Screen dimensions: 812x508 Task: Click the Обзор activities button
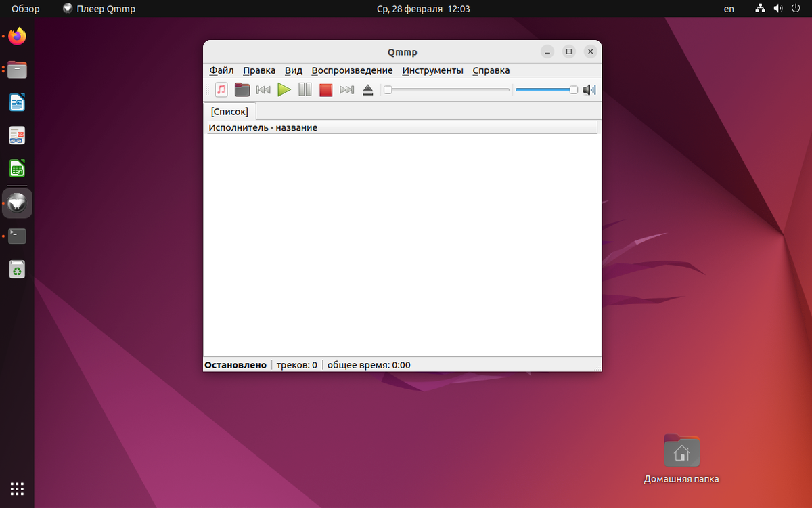pos(26,9)
